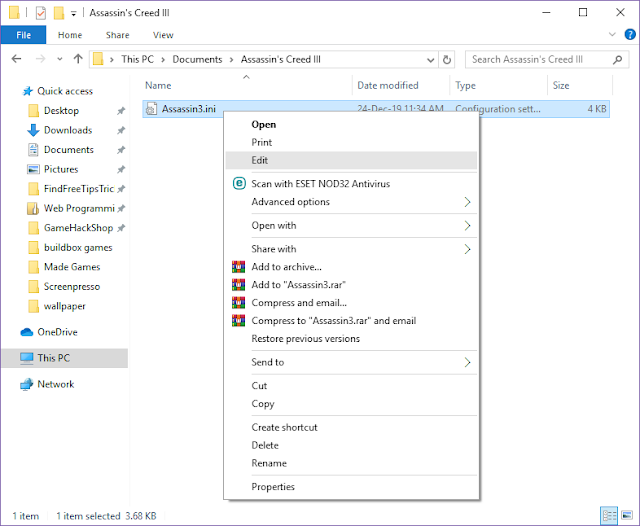
Task: Click New folder quick access toolbar icon
Action: (x=59, y=13)
